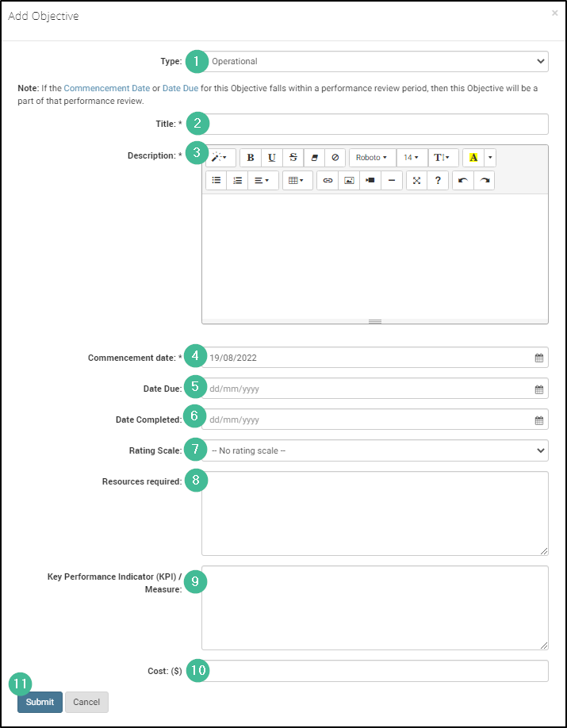The height and width of the screenshot is (728, 567).
Task: Insert a horizontal rule line
Action: tap(392, 181)
